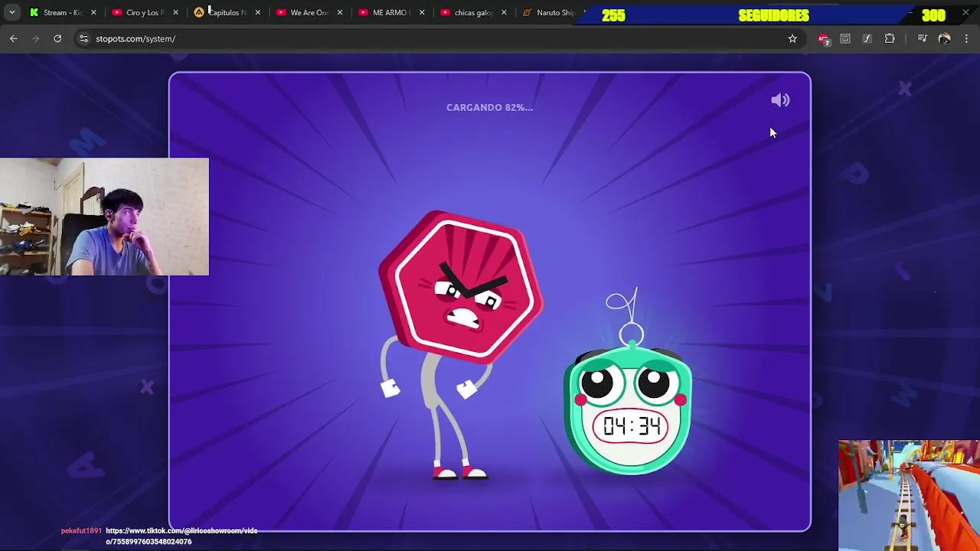
Task: Go forward in browser history
Action: (x=35, y=38)
